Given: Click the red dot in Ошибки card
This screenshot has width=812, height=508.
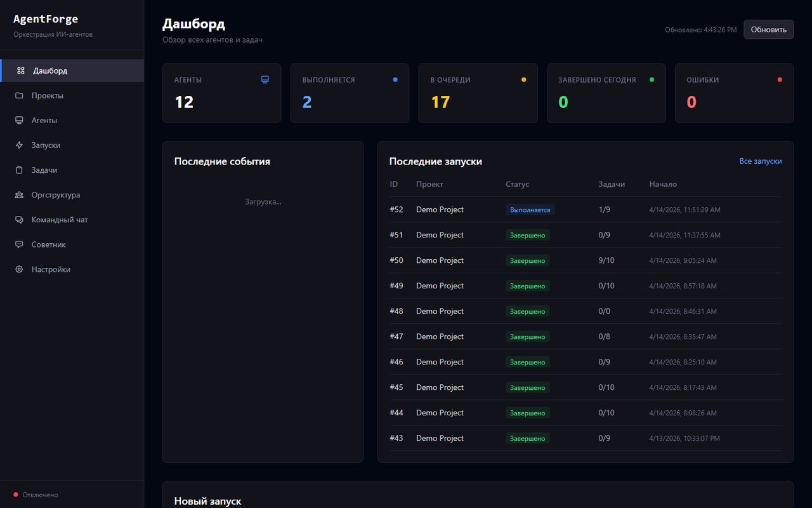Looking at the screenshot, I should [780, 79].
